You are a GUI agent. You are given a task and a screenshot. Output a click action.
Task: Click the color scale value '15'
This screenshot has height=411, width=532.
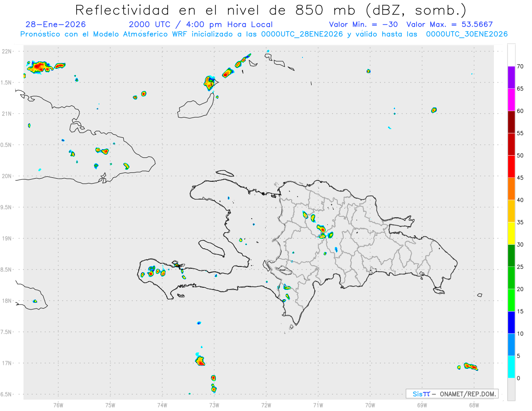(520, 311)
